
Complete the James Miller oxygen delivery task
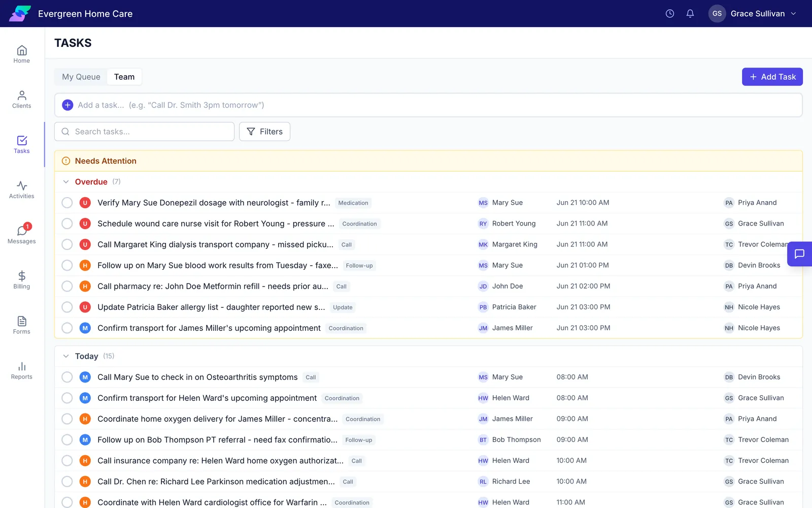click(x=67, y=419)
